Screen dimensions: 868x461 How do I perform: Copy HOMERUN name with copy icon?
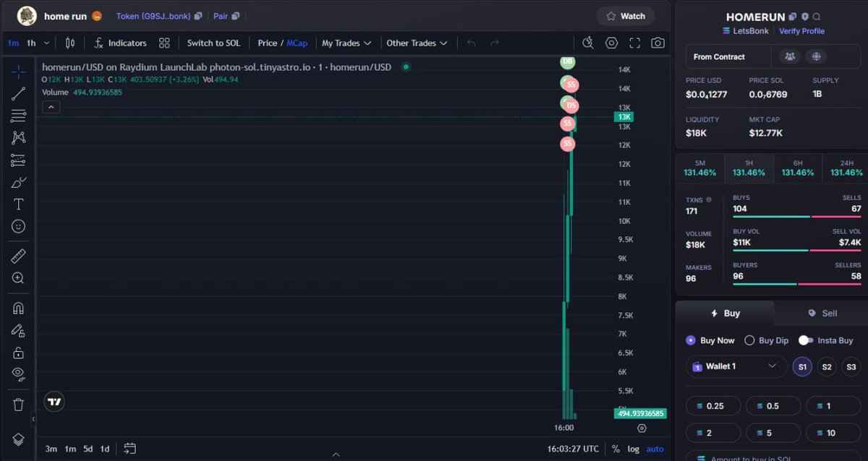(x=793, y=17)
